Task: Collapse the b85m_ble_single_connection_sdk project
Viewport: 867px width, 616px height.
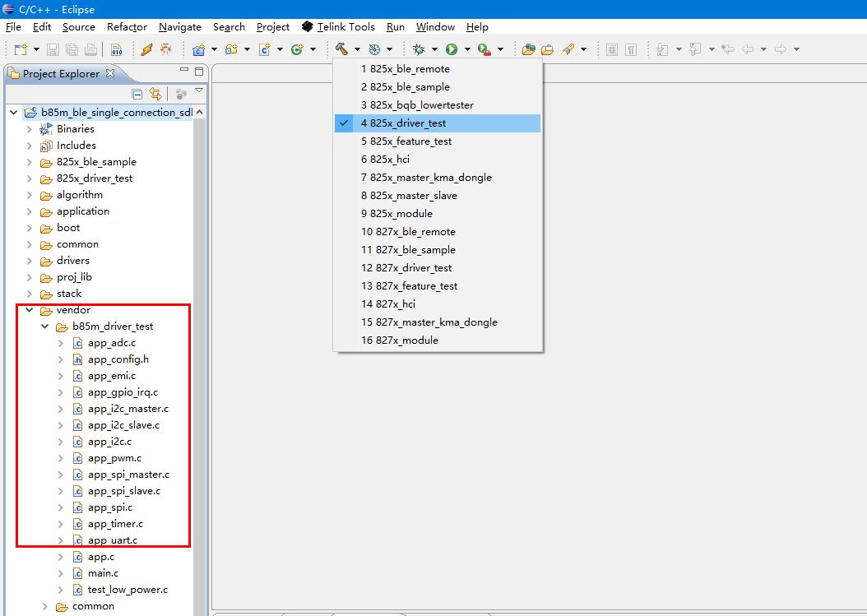Action: pos(14,112)
